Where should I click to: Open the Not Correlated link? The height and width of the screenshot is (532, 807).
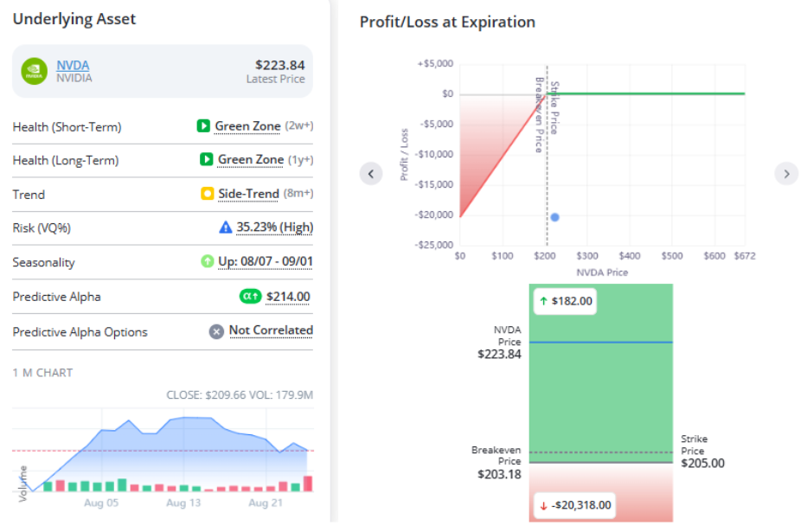click(x=271, y=330)
